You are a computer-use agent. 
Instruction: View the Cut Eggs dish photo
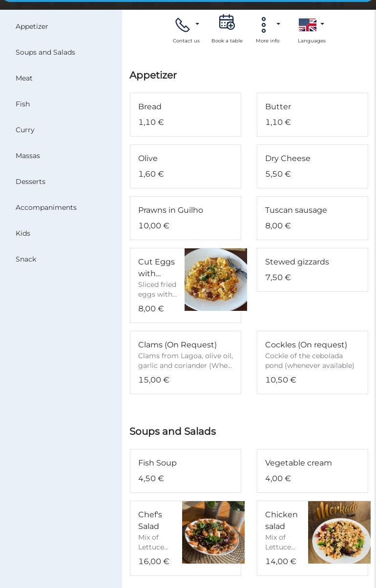tap(215, 280)
